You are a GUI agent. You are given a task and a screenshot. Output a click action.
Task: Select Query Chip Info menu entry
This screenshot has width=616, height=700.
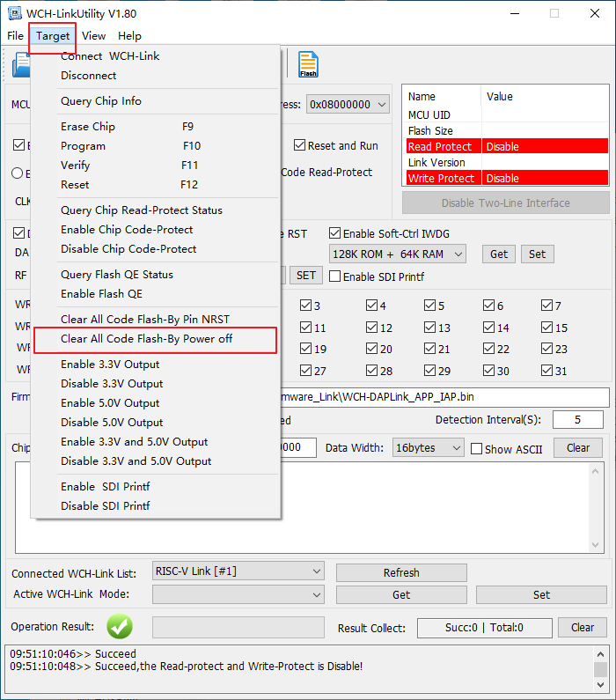pyautogui.click(x=101, y=101)
